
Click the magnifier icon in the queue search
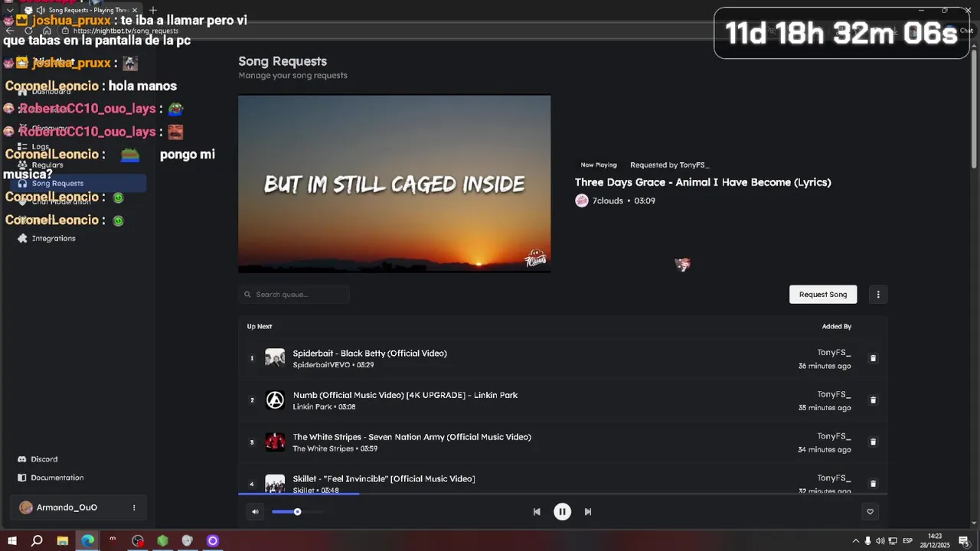point(247,295)
